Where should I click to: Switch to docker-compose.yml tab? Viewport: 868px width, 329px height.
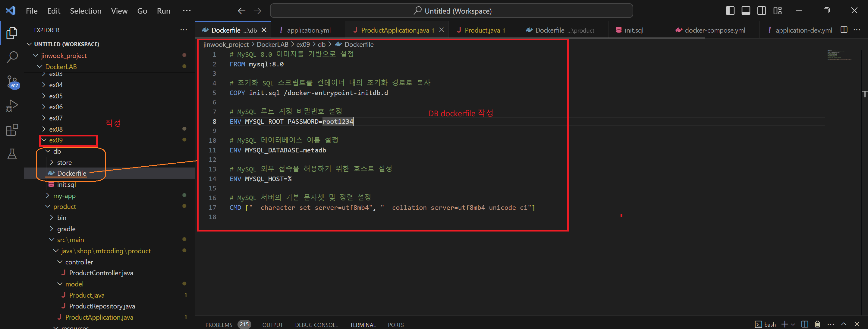715,30
